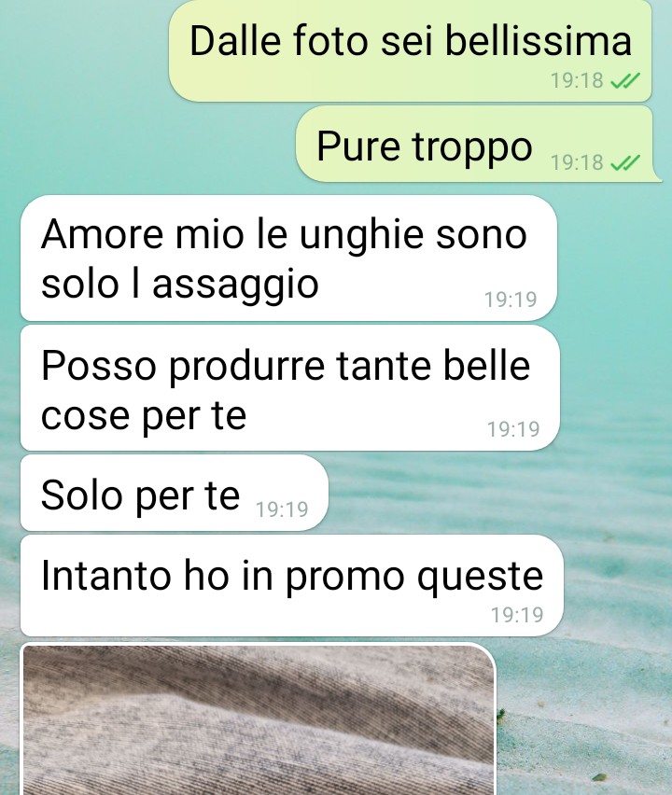This screenshot has width=672, height=795.
Task: Click 19:19 timestamp on 'cose per te' message
Action: click(513, 429)
